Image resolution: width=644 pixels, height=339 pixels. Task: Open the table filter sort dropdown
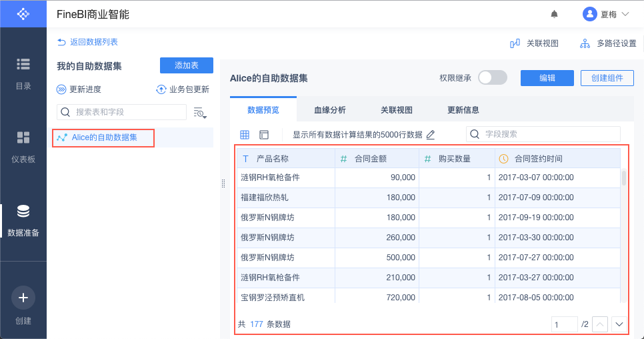[x=200, y=112]
